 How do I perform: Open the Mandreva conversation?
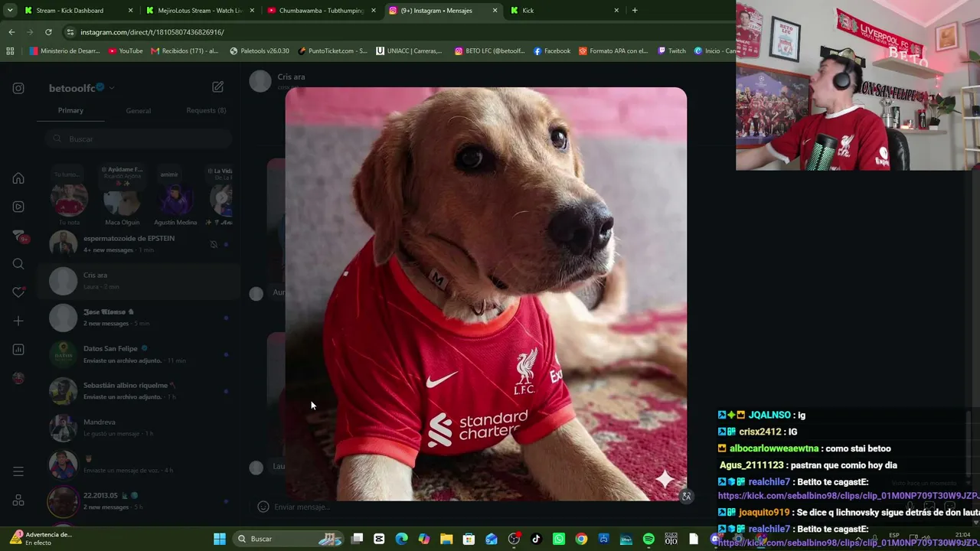[x=138, y=428]
